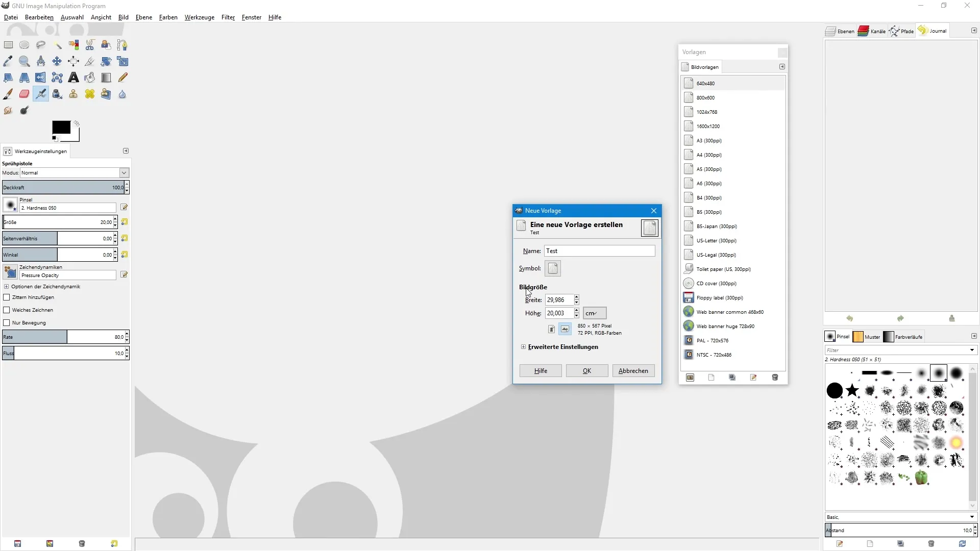Screen dimensions: 980x551
Task: Select the Paintbrush tool
Action: pos(8,94)
